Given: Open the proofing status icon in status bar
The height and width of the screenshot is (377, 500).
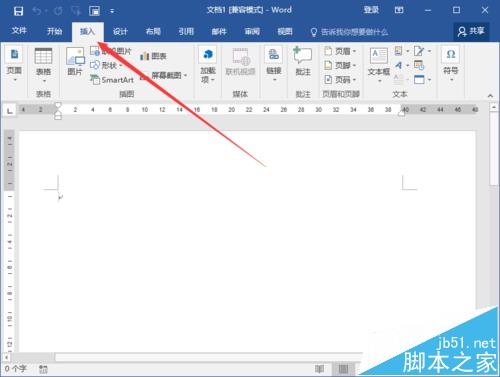Looking at the screenshot, I should click(43, 369).
